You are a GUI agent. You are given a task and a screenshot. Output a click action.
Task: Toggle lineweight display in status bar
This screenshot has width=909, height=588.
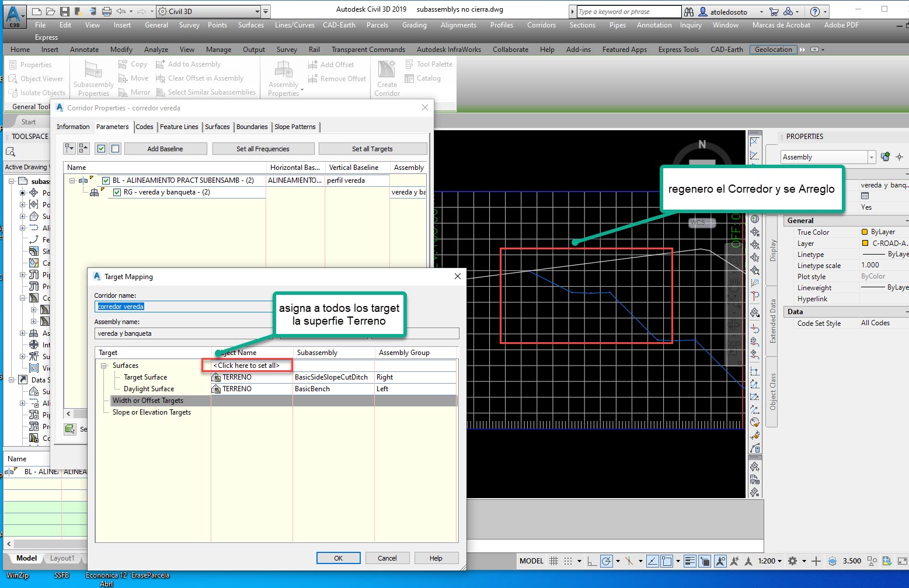(690, 561)
